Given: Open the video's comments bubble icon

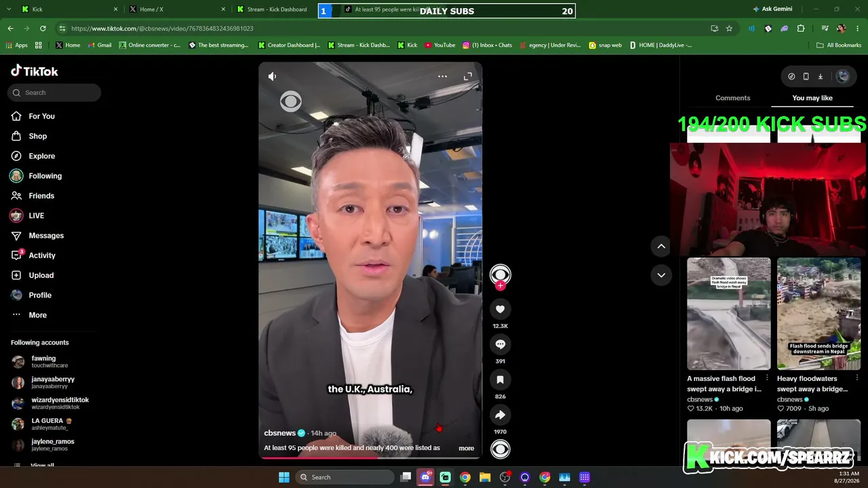Looking at the screenshot, I should (x=500, y=344).
